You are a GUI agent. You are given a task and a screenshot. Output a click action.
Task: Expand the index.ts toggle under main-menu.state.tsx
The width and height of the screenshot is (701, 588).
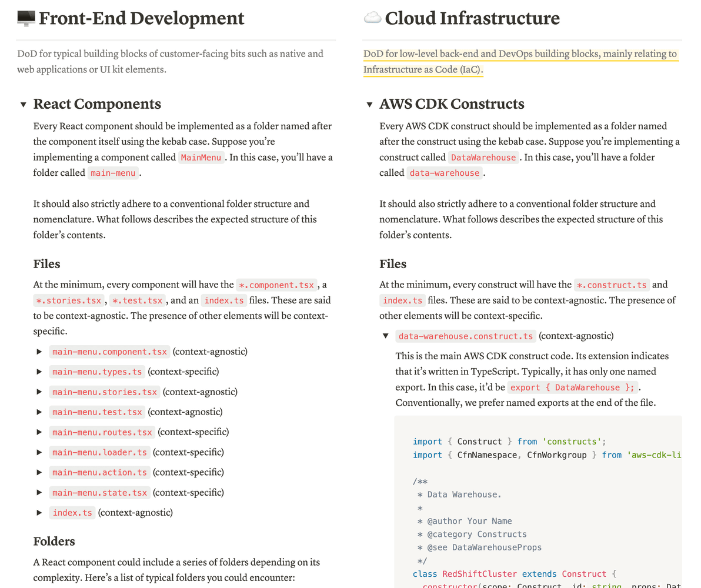pos(39,513)
